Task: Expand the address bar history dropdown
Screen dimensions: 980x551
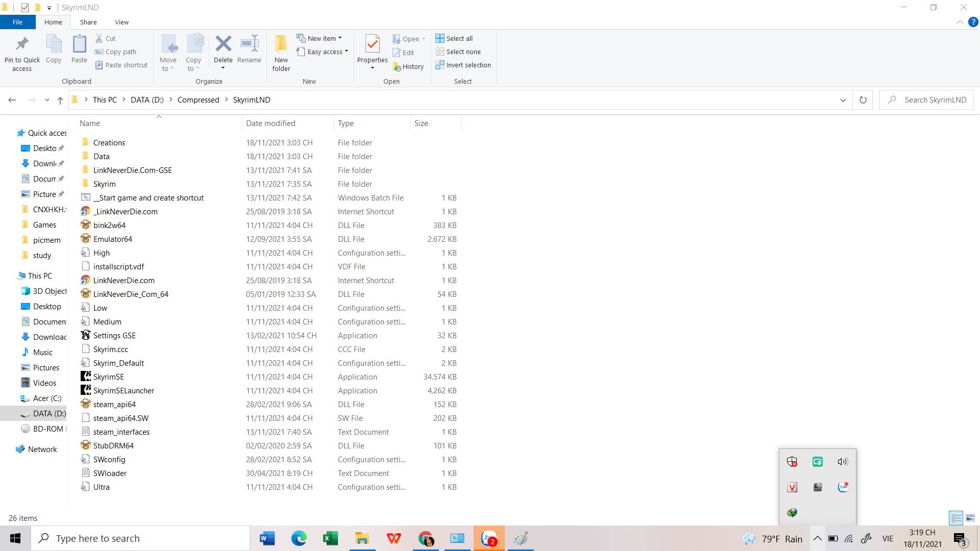Action: coord(843,100)
